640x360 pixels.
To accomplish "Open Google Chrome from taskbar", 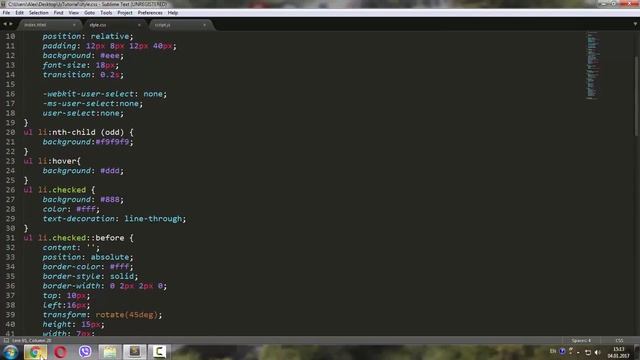I will 35,352.
